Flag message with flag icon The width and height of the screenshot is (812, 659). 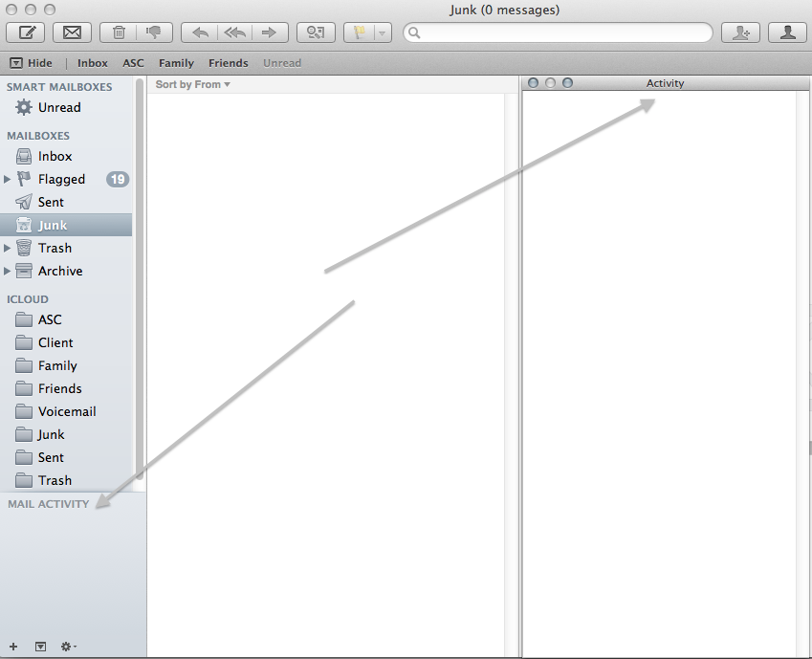click(360, 33)
